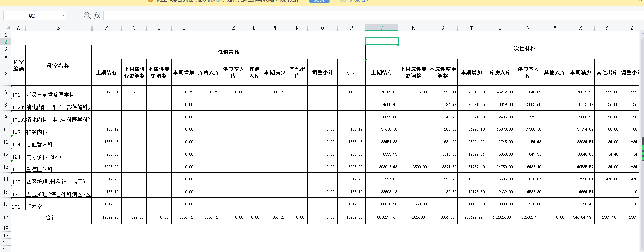
Task: Click the cell containing 3500.00
Action: click(413, 167)
